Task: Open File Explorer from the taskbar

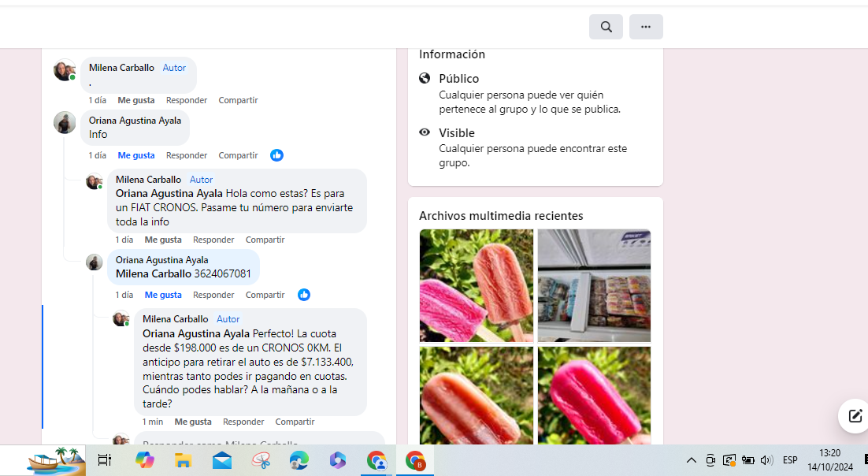Action: tap(183, 460)
